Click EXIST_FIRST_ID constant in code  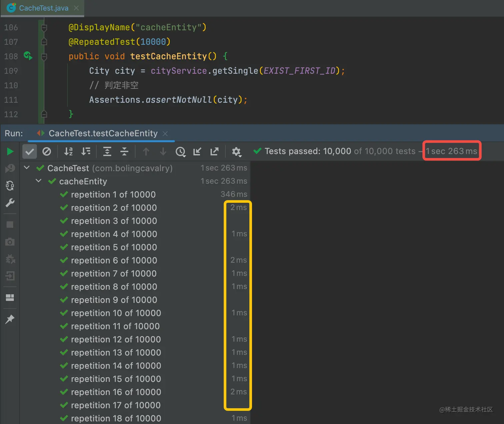click(x=299, y=71)
